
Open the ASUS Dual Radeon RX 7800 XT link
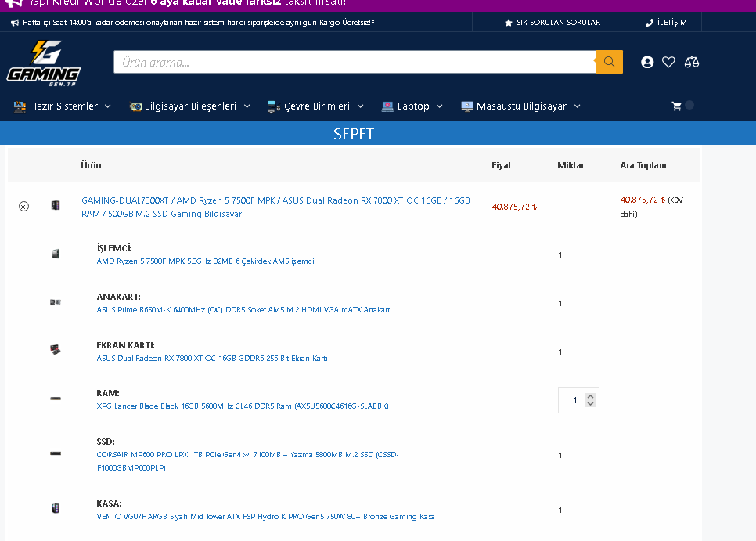click(212, 359)
